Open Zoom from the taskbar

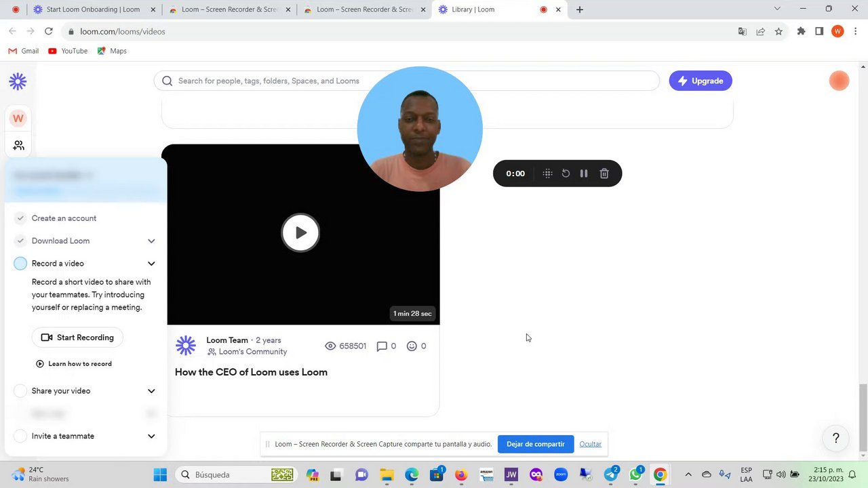pyautogui.click(x=561, y=474)
